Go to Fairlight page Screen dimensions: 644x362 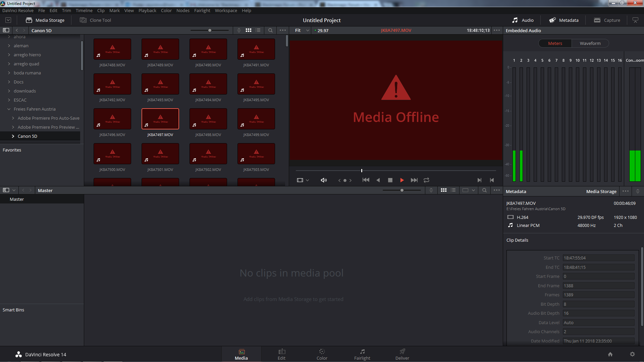coord(362,354)
